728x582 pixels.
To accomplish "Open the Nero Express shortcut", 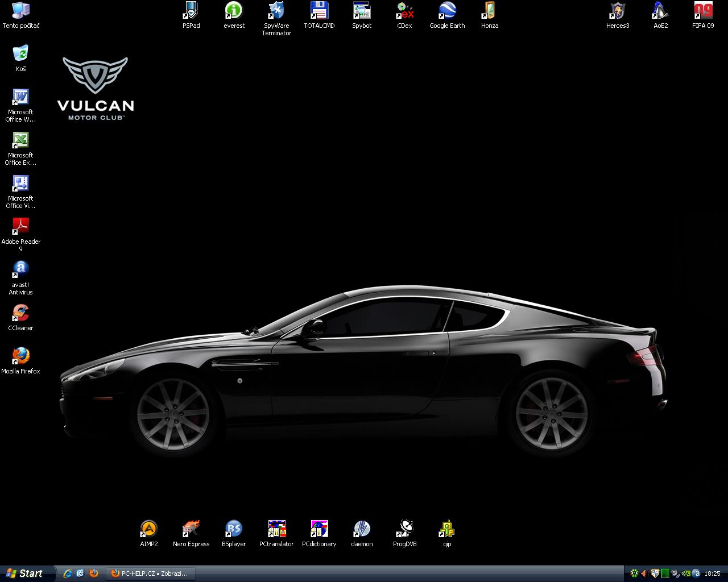I will [x=191, y=529].
